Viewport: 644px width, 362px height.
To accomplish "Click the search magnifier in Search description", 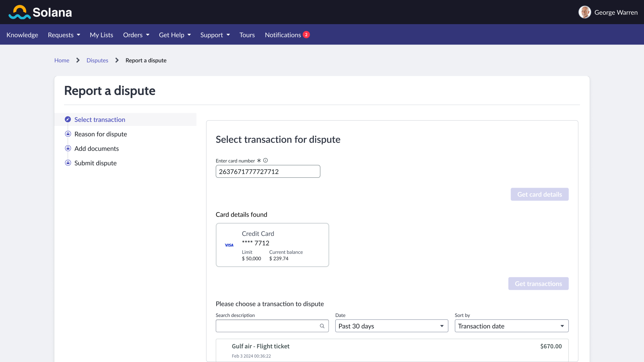I will 322,326.
